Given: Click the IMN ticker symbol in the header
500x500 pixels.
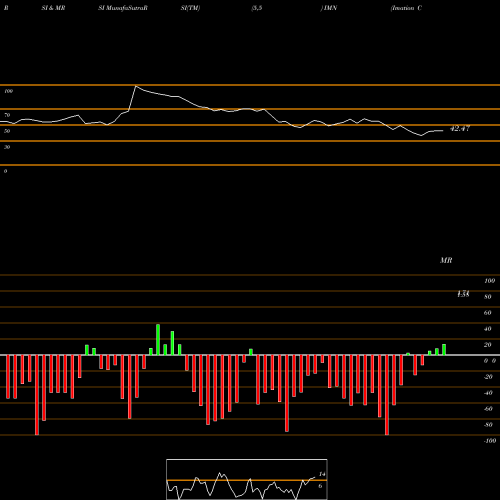Looking at the screenshot, I should click(330, 8).
